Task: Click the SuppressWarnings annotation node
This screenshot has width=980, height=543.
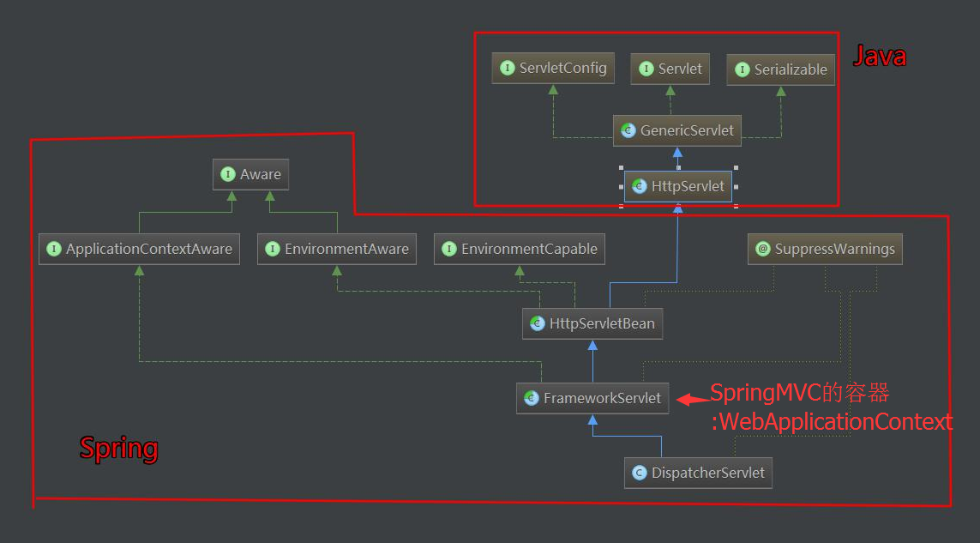Action: (x=825, y=249)
